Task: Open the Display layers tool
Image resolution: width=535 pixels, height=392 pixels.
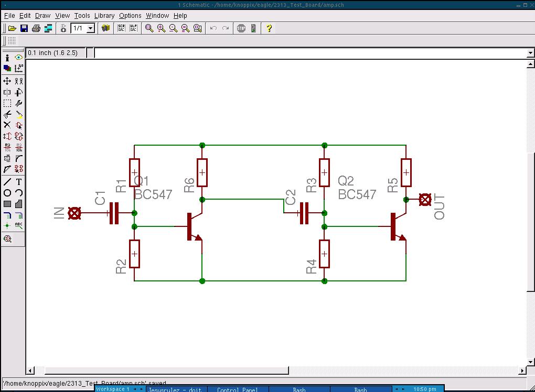Action: tap(7, 69)
